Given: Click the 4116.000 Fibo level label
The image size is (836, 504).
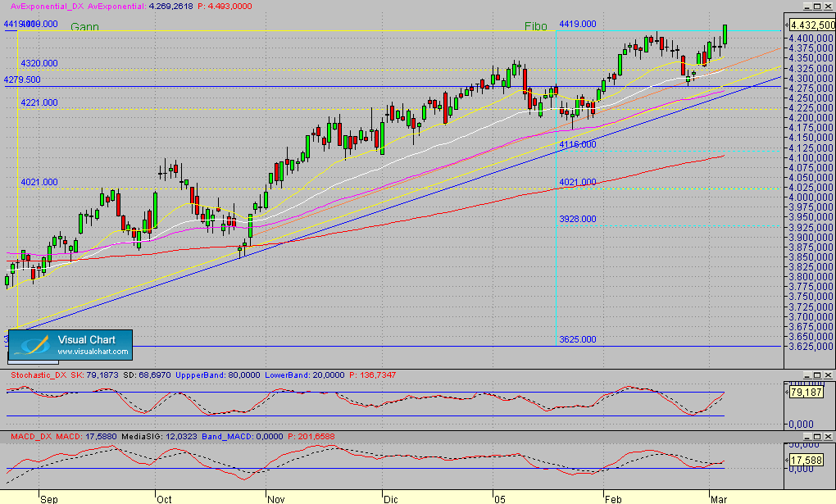Looking at the screenshot, I should 578,144.
